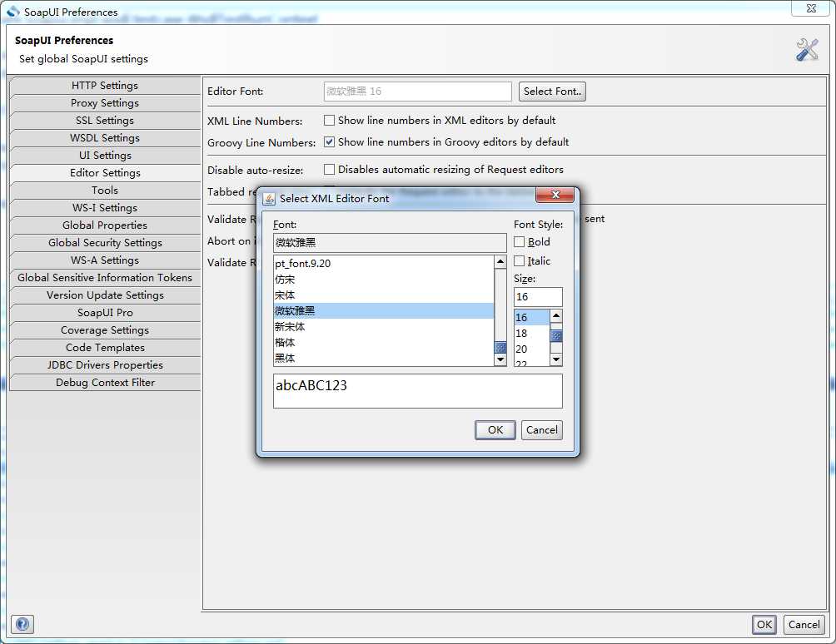Screen dimensions: 836x644
Task: Select 楷体 in font list
Action: (x=384, y=343)
